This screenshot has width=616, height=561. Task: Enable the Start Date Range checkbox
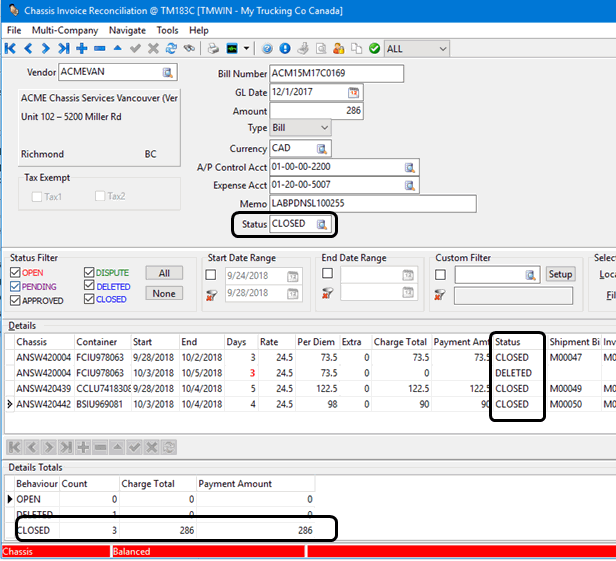coord(210,275)
